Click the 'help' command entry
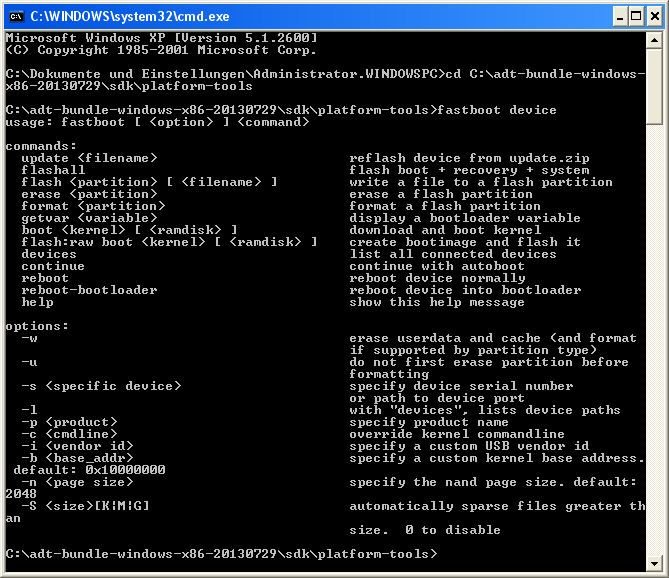669x578 pixels. (37, 302)
